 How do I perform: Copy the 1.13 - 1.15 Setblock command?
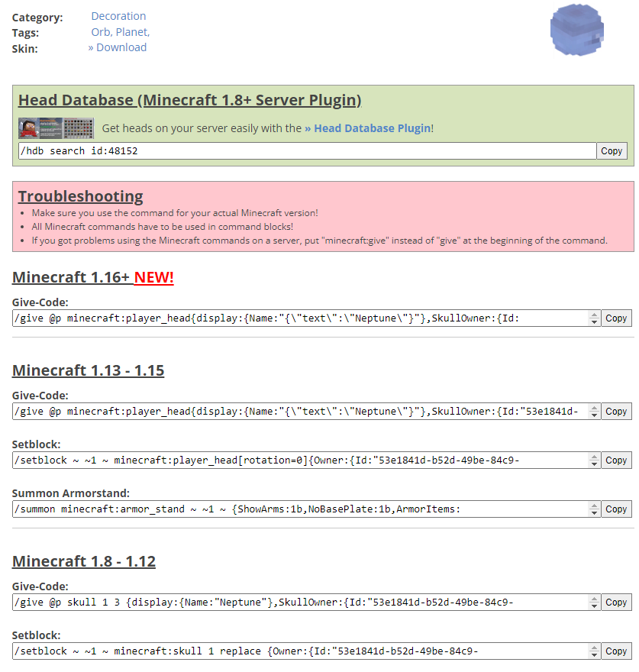616,460
